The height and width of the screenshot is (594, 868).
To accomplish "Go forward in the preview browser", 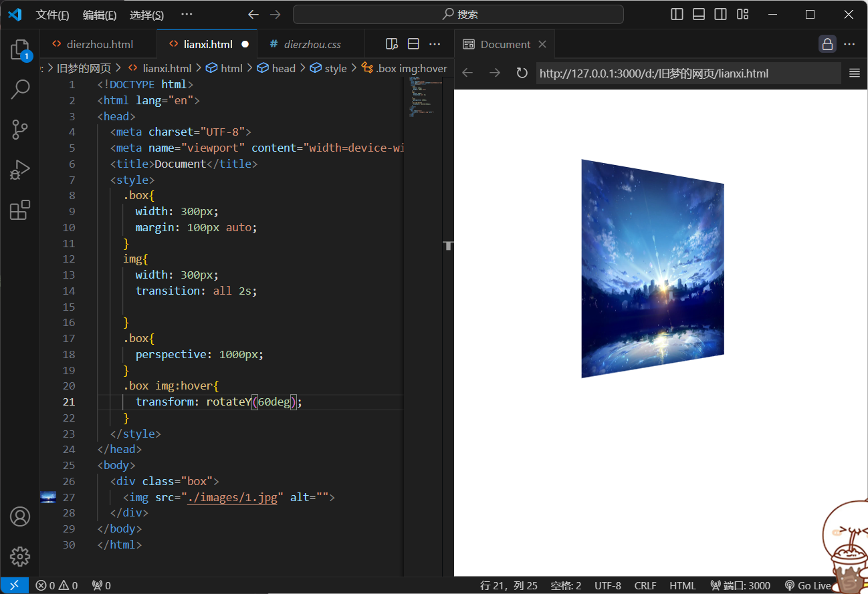I will pyautogui.click(x=495, y=73).
